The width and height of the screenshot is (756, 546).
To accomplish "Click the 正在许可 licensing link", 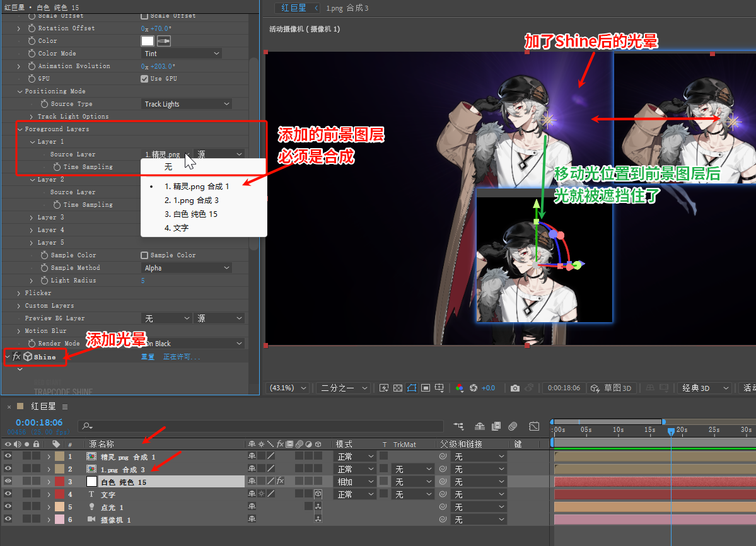I will [182, 357].
